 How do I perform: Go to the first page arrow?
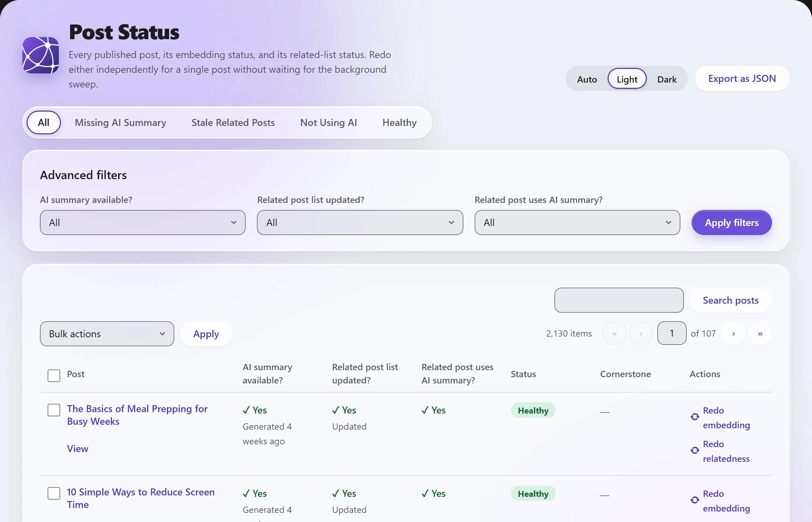[615, 333]
